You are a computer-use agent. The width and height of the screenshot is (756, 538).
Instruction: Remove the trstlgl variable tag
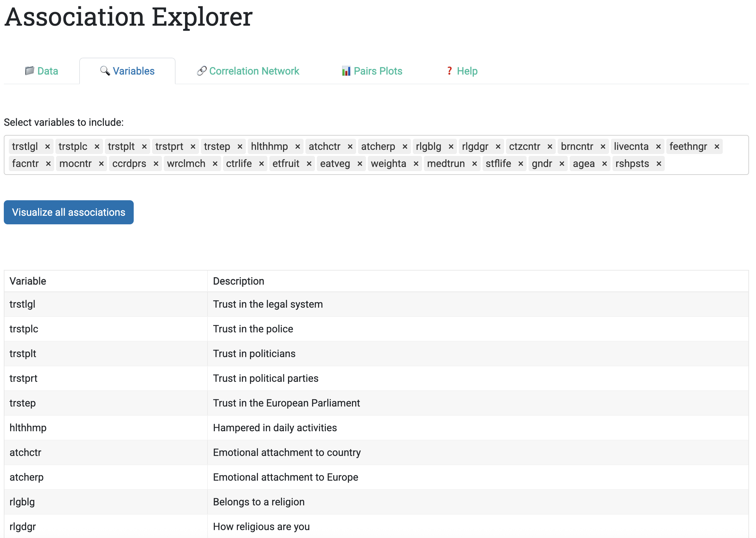48,147
